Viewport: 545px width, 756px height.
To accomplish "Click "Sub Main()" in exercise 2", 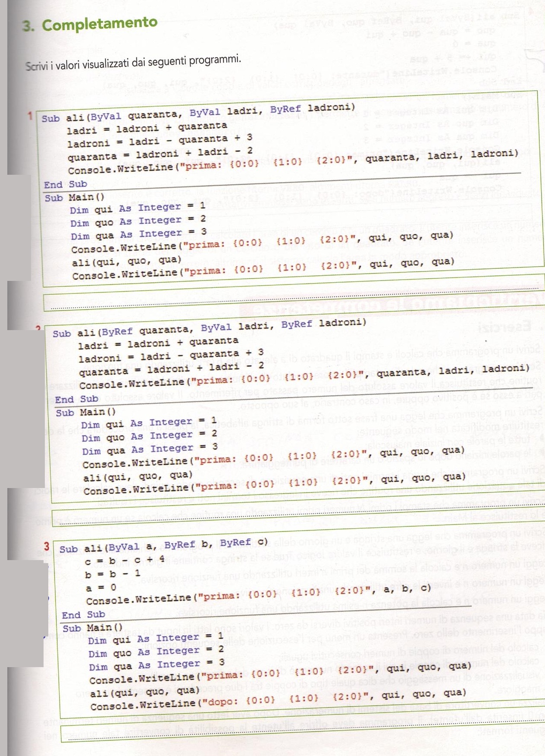I will (x=86, y=413).
